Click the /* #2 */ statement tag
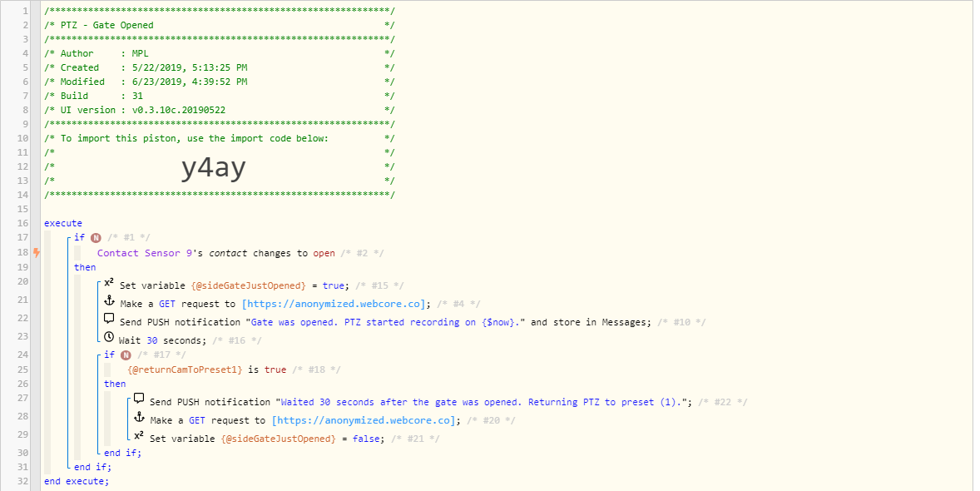Screen dimensions: 980x491 (363, 253)
